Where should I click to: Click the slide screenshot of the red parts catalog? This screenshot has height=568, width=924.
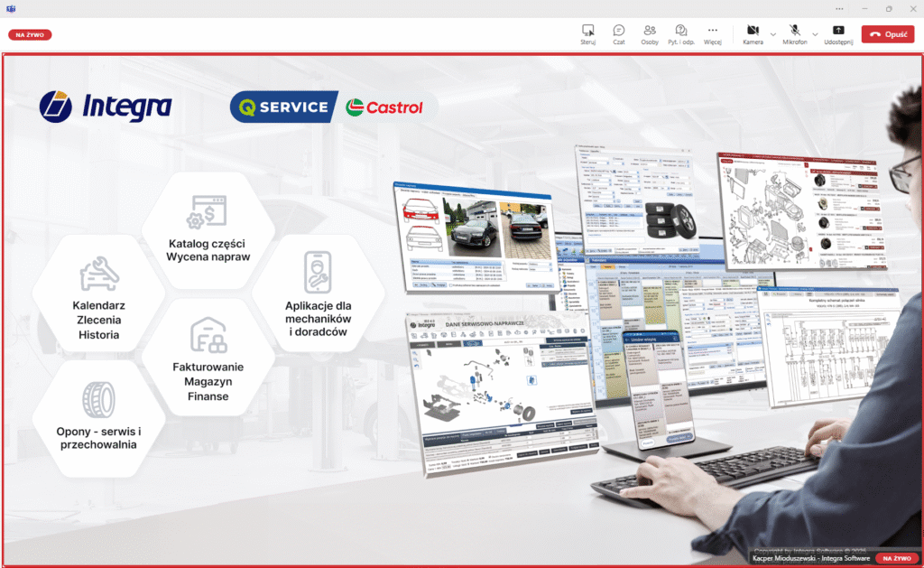pos(802,211)
